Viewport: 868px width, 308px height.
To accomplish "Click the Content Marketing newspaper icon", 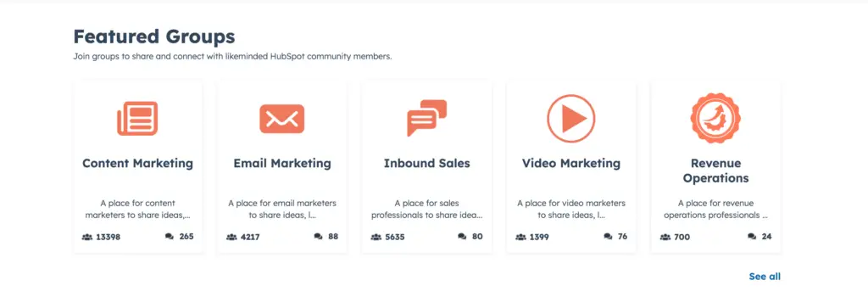I will click(x=137, y=119).
